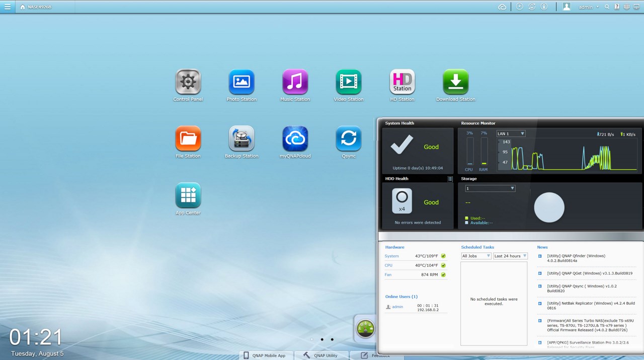Click the 01:21 desktop clock
The width and height of the screenshot is (644, 360).
click(x=36, y=337)
